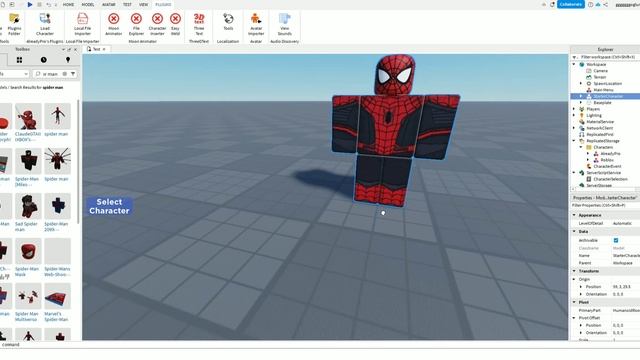Viewport: 640px width, 360px height.
Task: Select Camera in the Explorer
Action: pos(600,71)
